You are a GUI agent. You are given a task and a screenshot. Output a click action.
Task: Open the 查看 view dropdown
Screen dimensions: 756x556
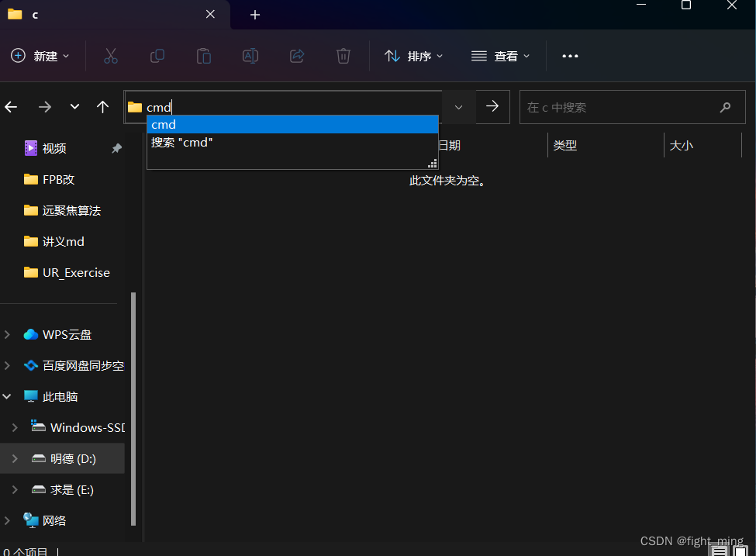click(500, 56)
